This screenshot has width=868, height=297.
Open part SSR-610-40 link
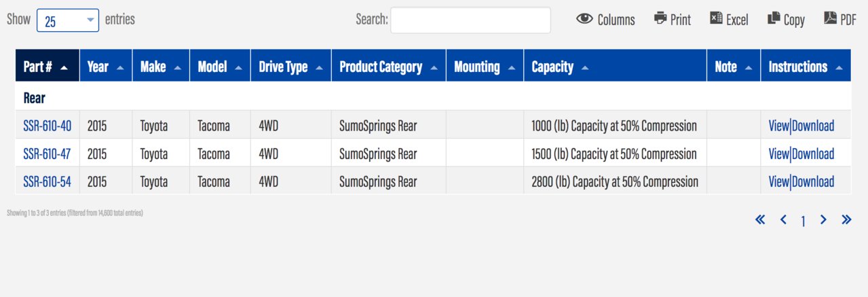coord(47,126)
